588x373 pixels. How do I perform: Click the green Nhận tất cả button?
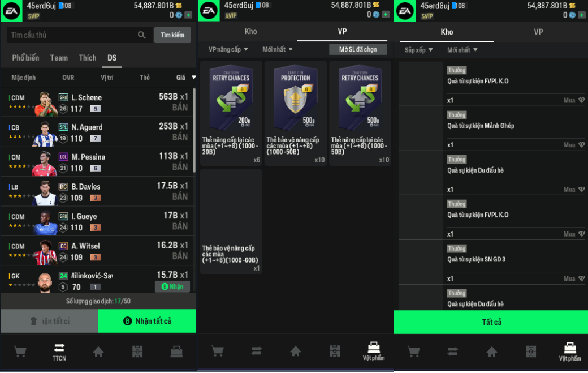(x=147, y=321)
